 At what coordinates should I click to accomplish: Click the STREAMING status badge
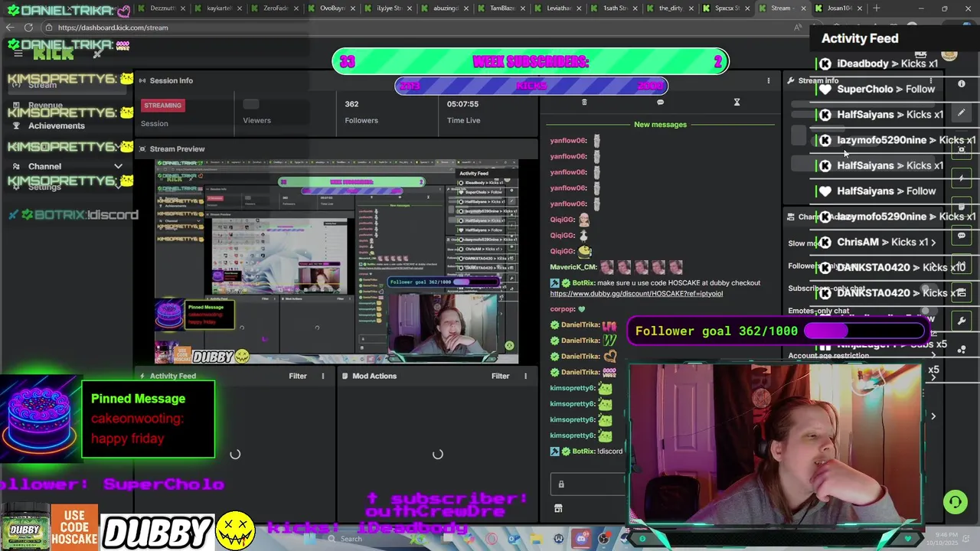pyautogui.click(x=162, y=106)
